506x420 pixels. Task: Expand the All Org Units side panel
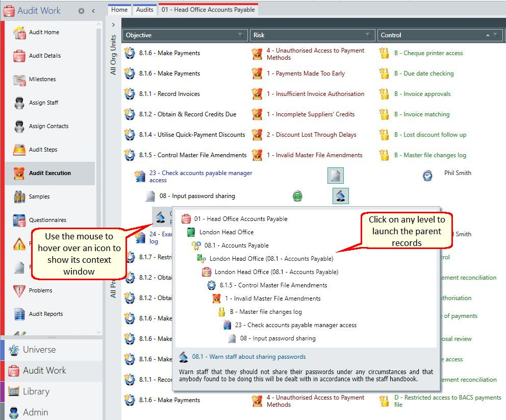(113, 24)
